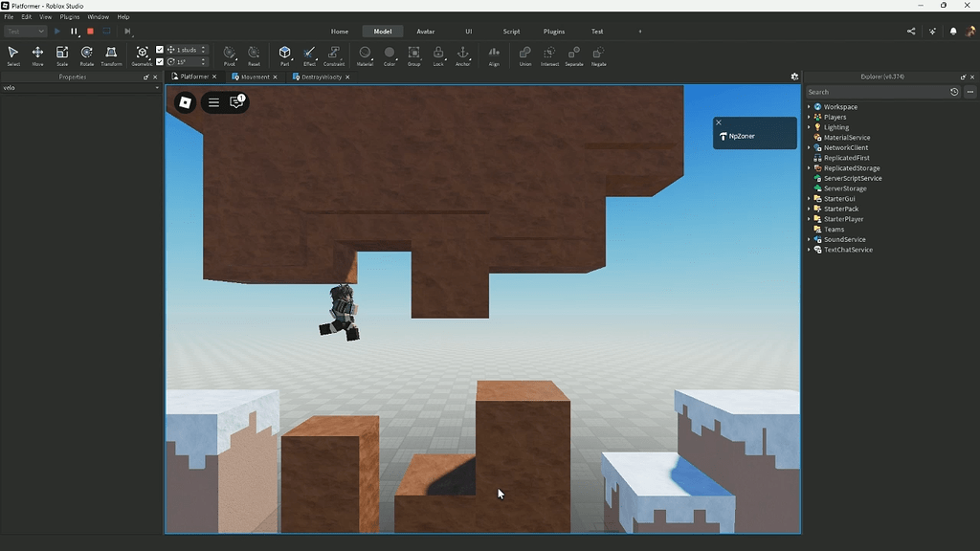Expand ReplicatedStorage in Explorer
Image resolution: width=980 pixels, height=551 pixels.
pyautogui.click(x=809, y=167)
